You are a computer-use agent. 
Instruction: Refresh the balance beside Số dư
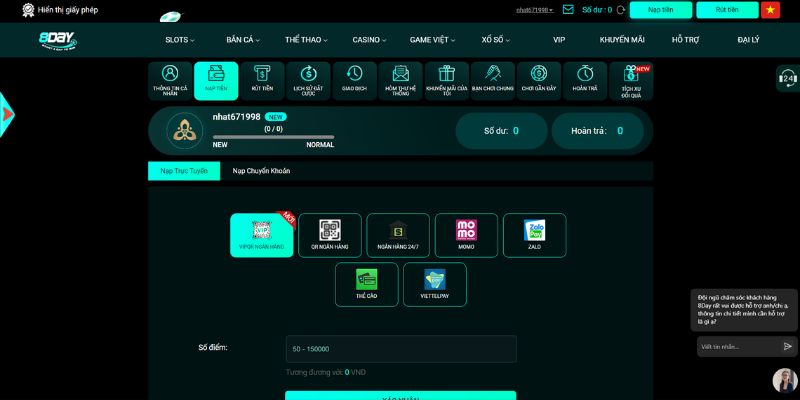(x=621, y=10)
